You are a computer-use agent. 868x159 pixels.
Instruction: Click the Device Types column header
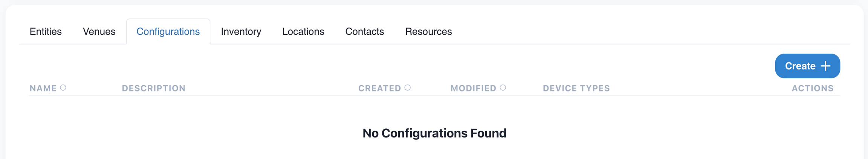click(x=576, y=88)
